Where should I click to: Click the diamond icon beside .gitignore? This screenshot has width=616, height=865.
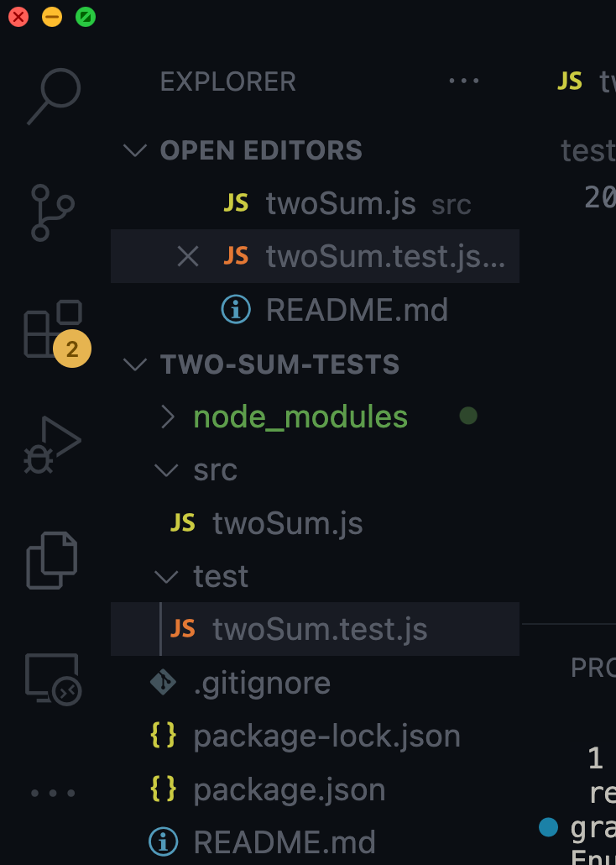[163, 683]
